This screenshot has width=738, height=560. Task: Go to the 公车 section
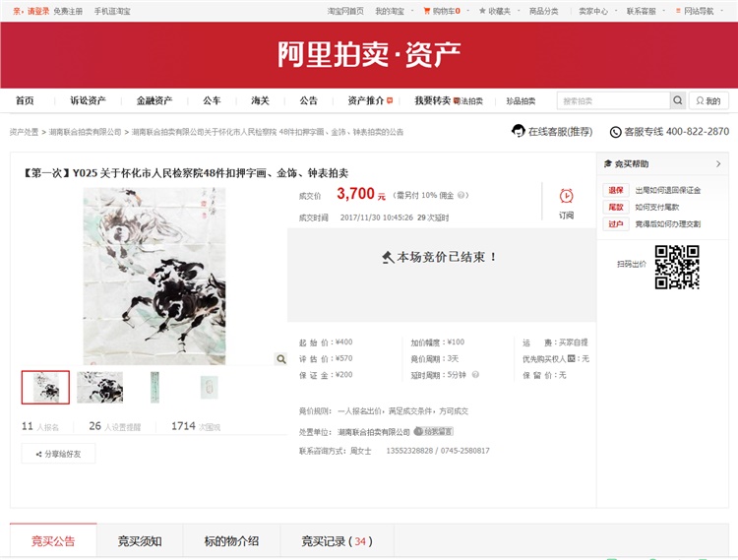coord(212,100)
